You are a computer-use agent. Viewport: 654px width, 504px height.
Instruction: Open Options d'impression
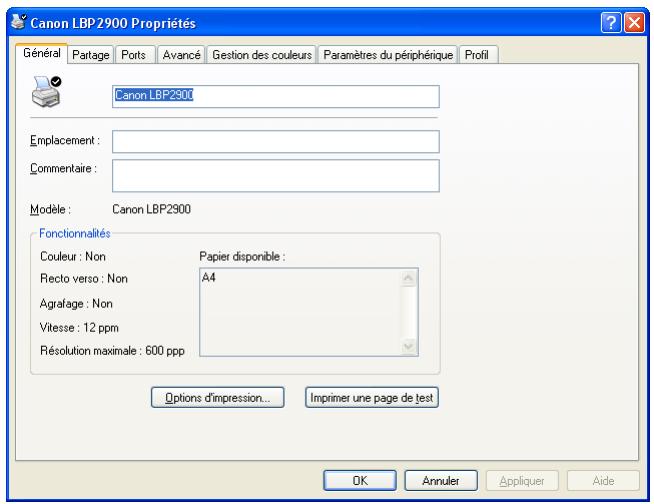pos(218,397)
